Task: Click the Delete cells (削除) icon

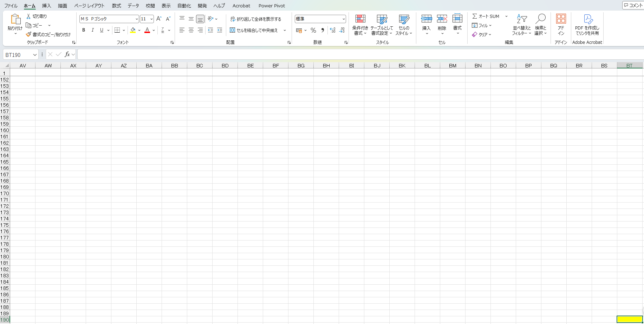Action: tap(442, 19)
